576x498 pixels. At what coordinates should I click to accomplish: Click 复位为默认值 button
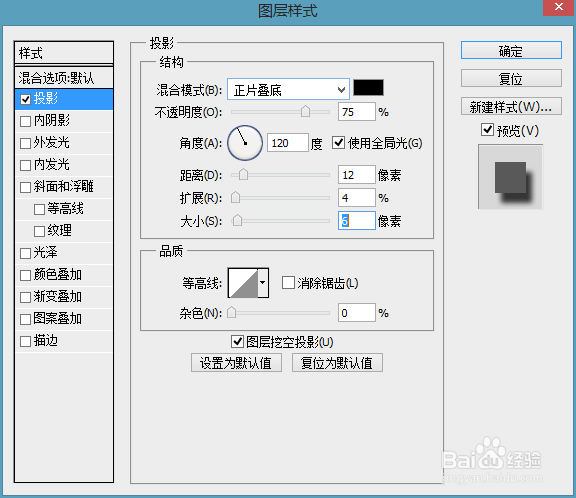click(x=337, y=363)
